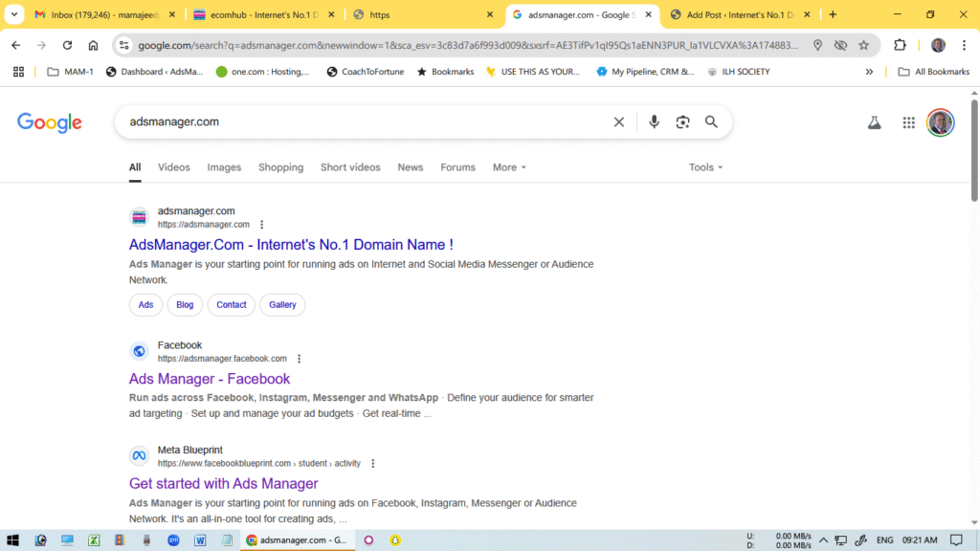Switch to the https tab
This screenshot has height=551, width=980.
[x=423, y=14]
